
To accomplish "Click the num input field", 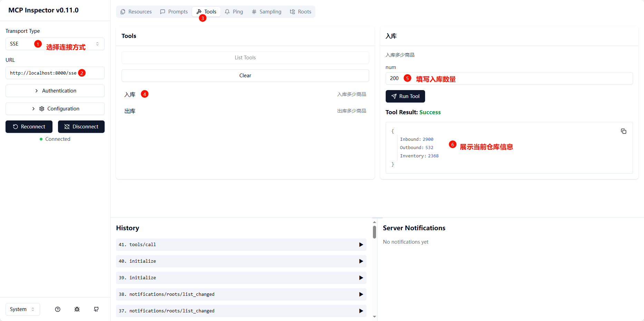I will (x=509, y=78).
